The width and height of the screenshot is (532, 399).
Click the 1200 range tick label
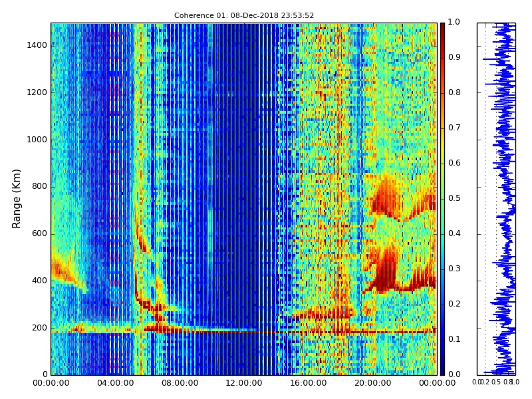(x=37, y=92)
